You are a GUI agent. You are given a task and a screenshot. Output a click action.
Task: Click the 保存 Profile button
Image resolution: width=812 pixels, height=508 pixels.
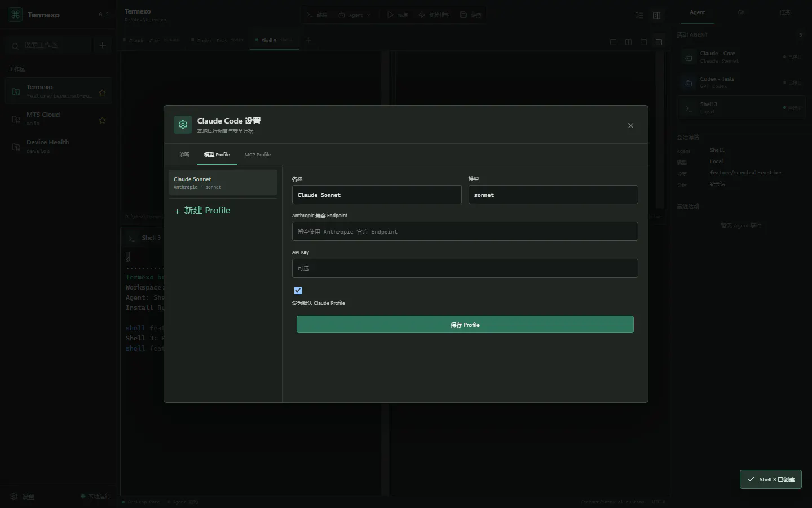[465, 325]
